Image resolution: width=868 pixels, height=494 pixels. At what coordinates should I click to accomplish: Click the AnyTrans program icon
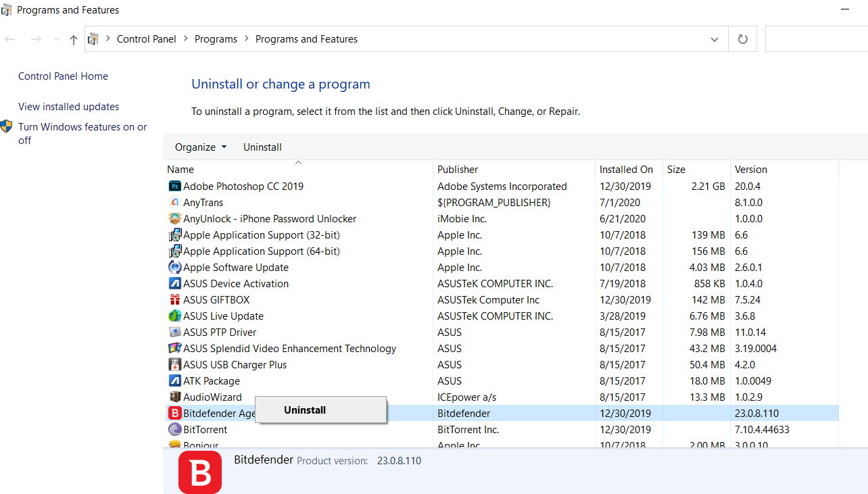click(x=174, y=203)
